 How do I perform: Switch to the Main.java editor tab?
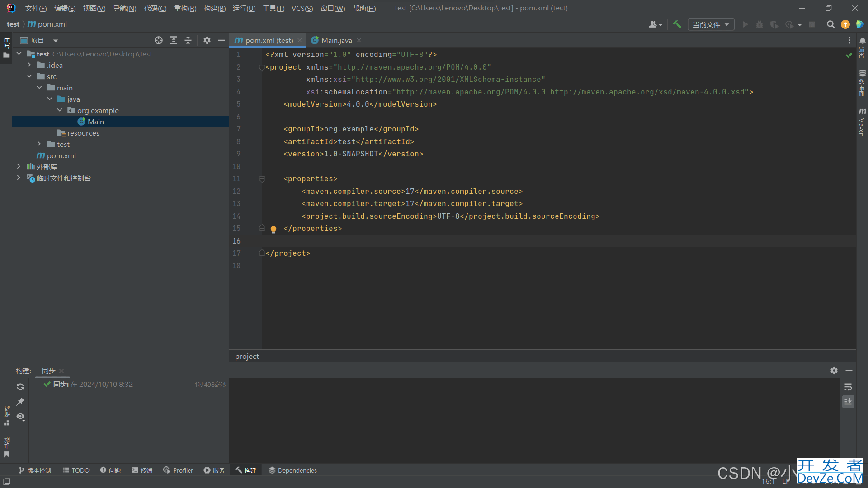336,40
